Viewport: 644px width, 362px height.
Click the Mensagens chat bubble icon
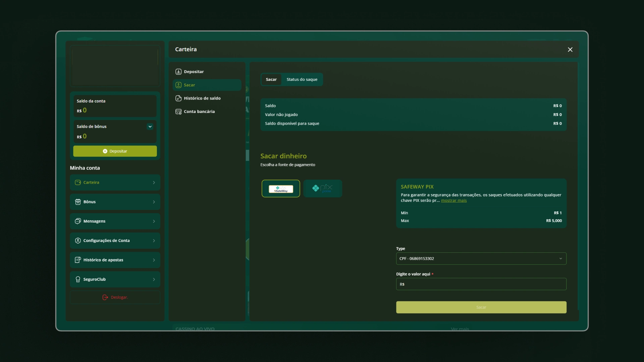pos(78,221)
